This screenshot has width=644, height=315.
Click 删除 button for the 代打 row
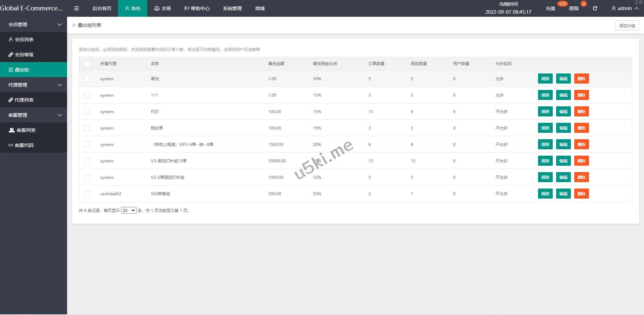point(581,112)
